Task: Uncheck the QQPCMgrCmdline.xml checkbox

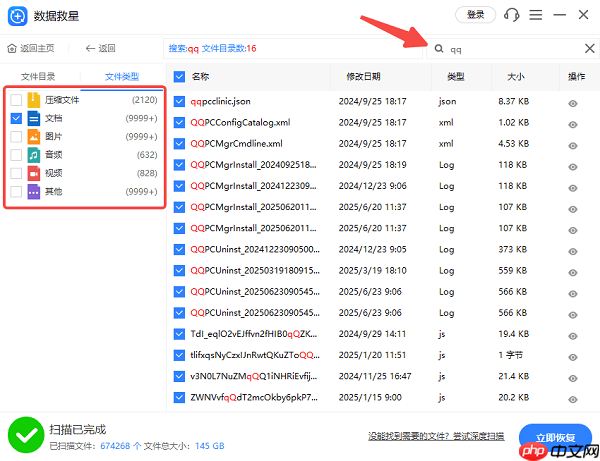Action: 179,143
